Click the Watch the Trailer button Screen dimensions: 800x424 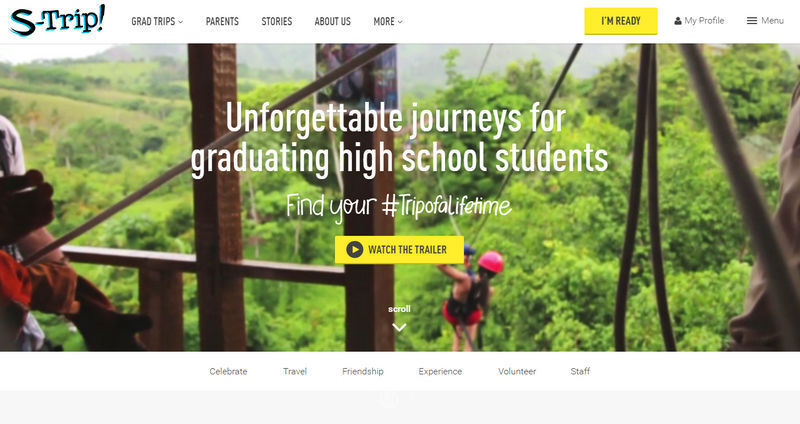pos(399,250)
